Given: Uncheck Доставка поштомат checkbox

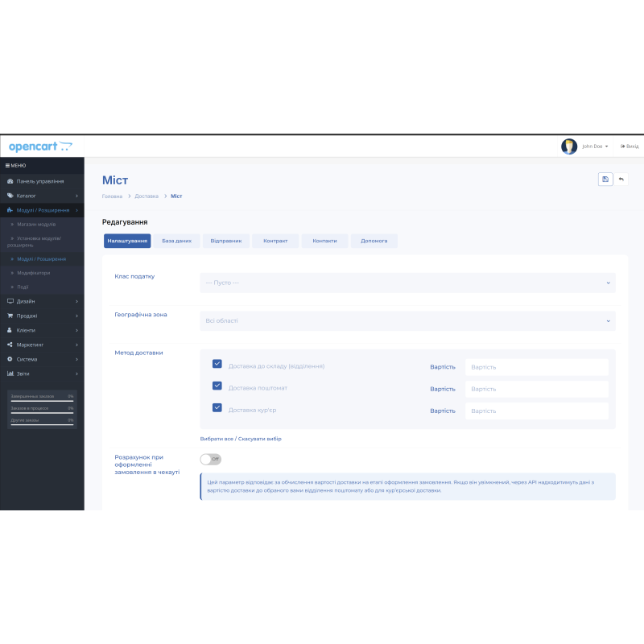Looking at the screenshot, I should 217,386.
